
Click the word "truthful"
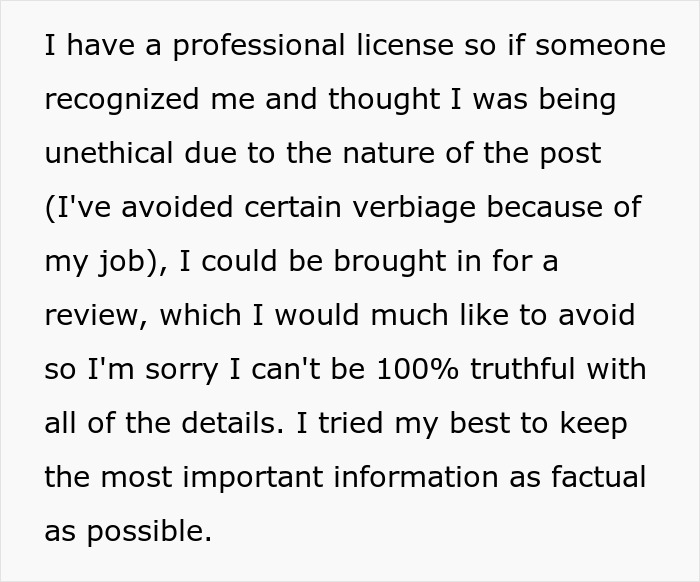tap(535, 369)
